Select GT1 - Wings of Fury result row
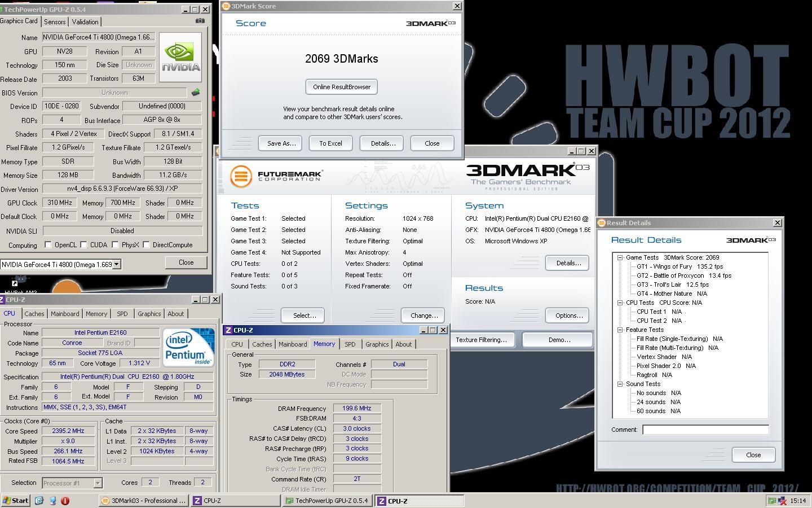 [x=679, y=266]
